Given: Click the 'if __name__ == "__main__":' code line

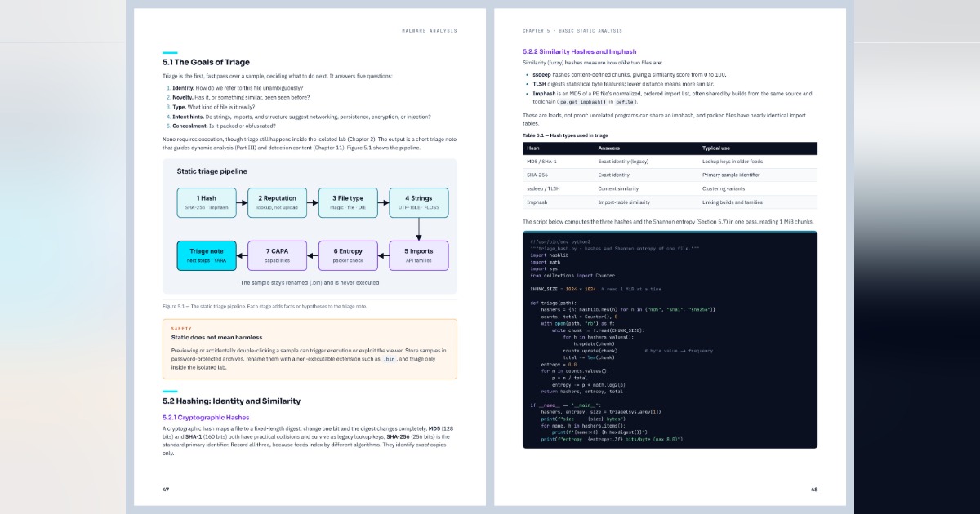Looking at the screenshot, I should (x=566, y=405).
